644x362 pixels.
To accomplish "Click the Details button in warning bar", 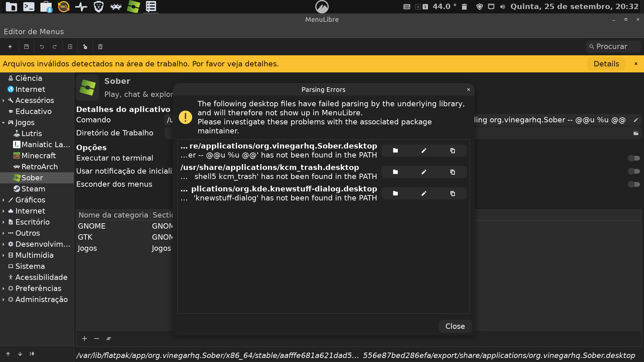I will click(x=606, y=64).
